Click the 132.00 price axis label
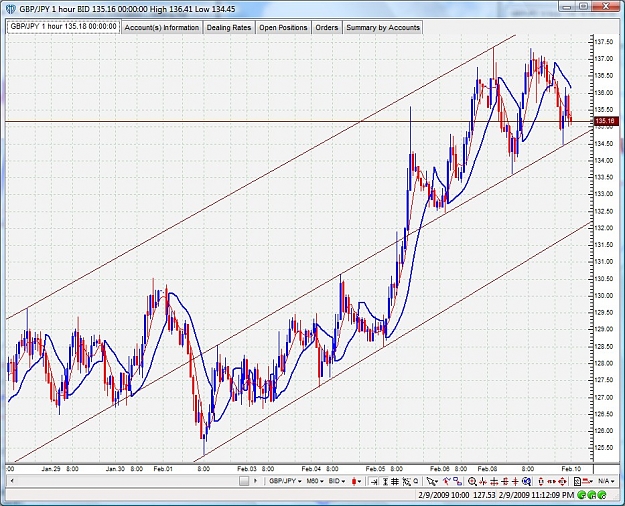This screenshot has height=506, width=625. pos(603,228)
